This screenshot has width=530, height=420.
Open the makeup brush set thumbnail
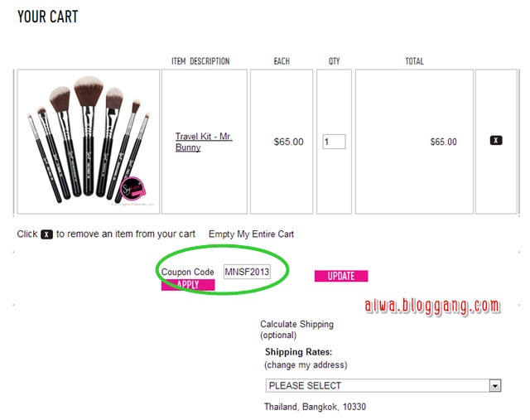pos(89,142)
